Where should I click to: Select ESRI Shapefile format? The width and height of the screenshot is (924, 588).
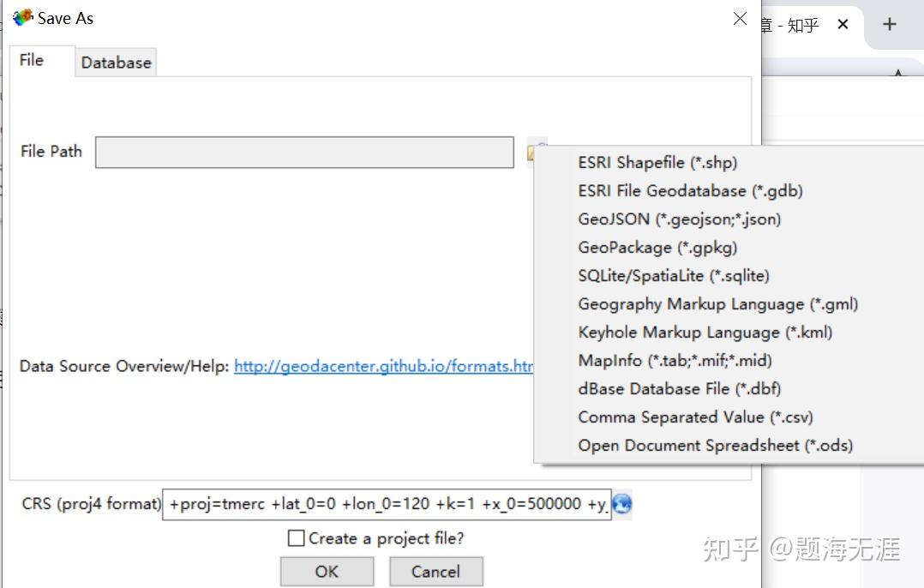[x=657, y=162]
